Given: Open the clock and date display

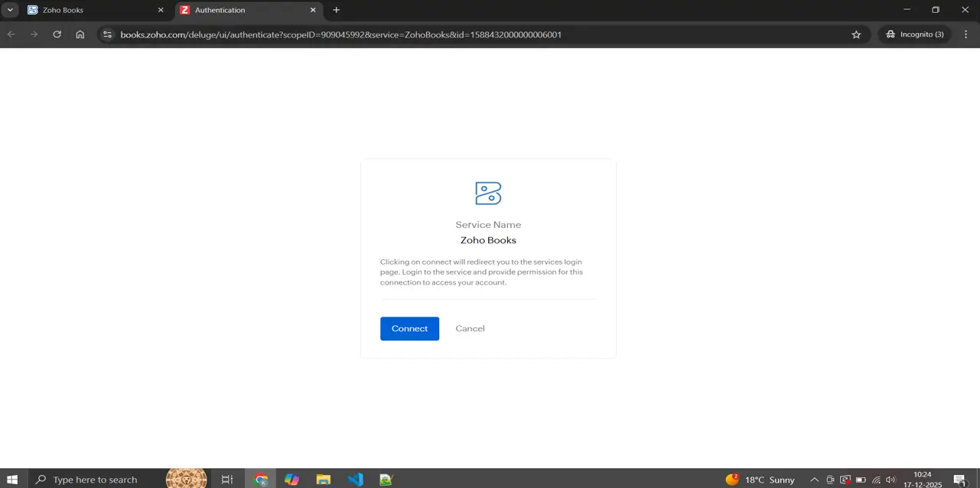Looking at the screenshot, I should [x=923, y=480].
